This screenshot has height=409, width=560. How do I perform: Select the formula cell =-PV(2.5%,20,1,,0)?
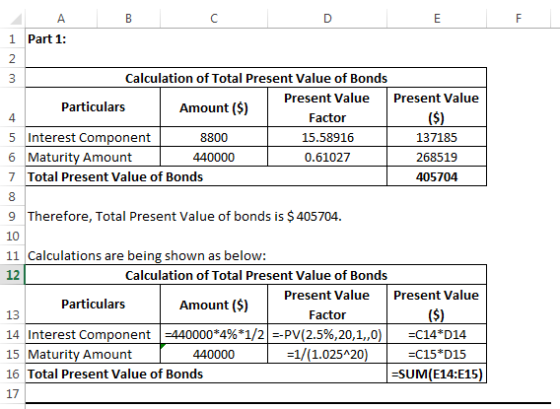pyautogui.click(x=327, y=334)
